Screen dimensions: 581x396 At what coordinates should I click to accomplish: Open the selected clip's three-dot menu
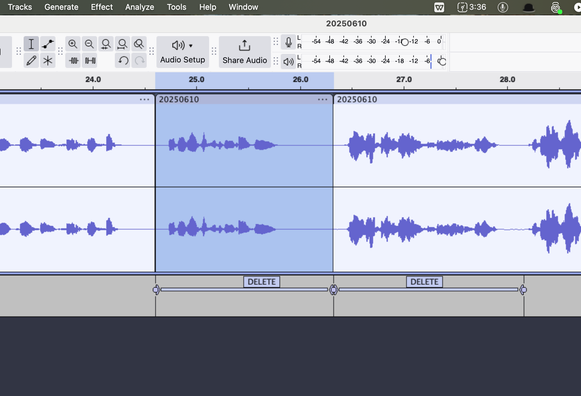click(x=322, y=99)
